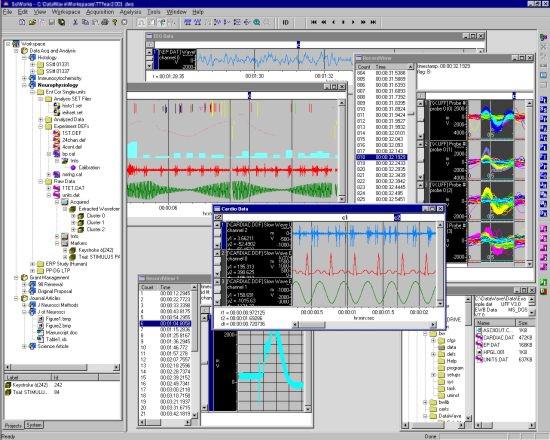The width and height of the screenshot is (550, 440).
Task: Click the Open file icon in the toolbar
Action: point(32,22)
